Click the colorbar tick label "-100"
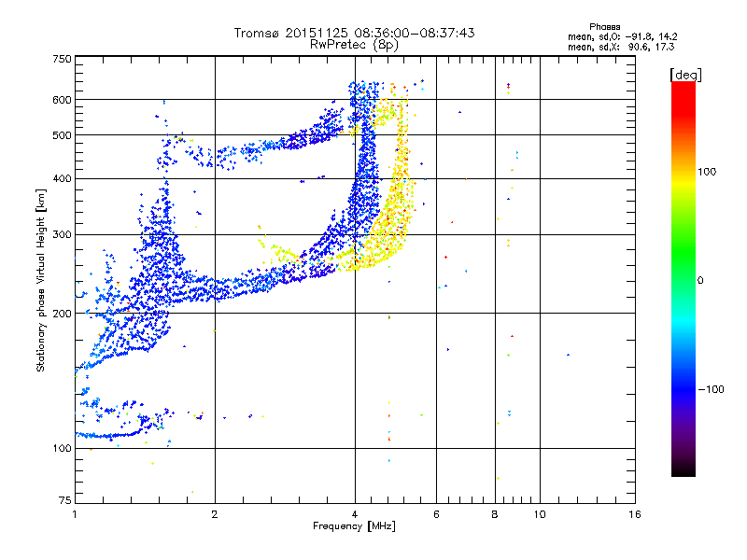Viewport: 747px width, 560px height. click(711, 389)
